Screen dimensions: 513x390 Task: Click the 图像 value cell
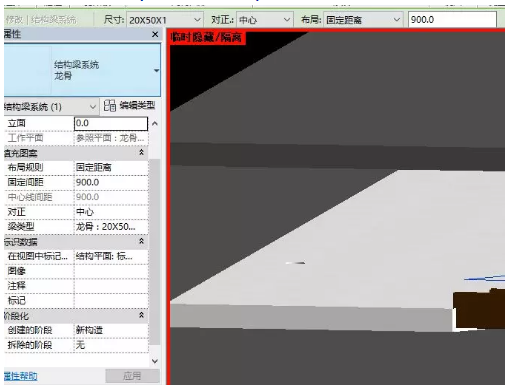tap(111, 271)
